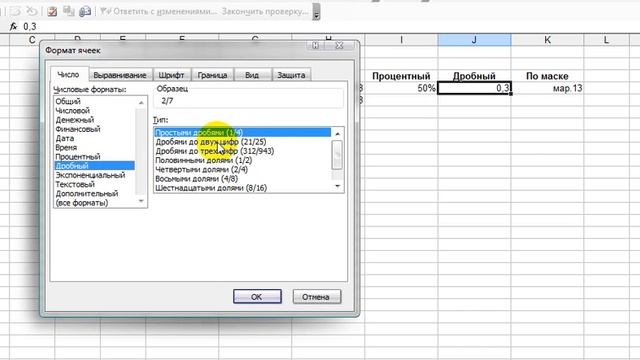Click the По маске header cell
Image resolution: width=640 pixels, height=360 pixels.
(547, 76)
